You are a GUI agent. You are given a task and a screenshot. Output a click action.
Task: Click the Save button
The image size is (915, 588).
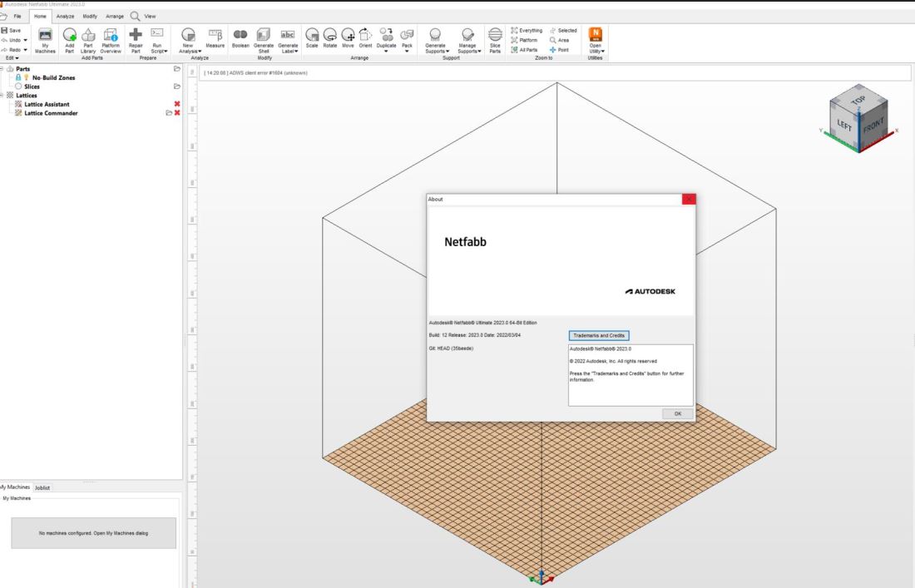click(x=11, y=30)
